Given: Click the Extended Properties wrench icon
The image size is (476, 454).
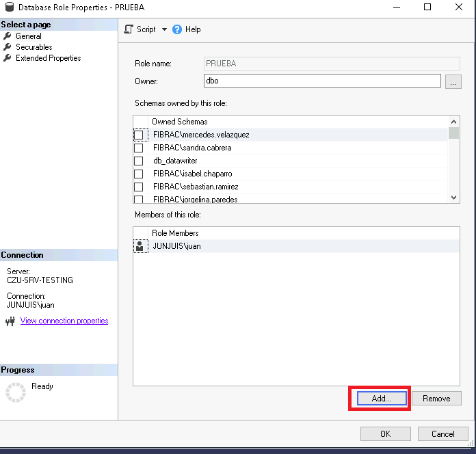Looking at the screenshot, I should tap(8, 58).
